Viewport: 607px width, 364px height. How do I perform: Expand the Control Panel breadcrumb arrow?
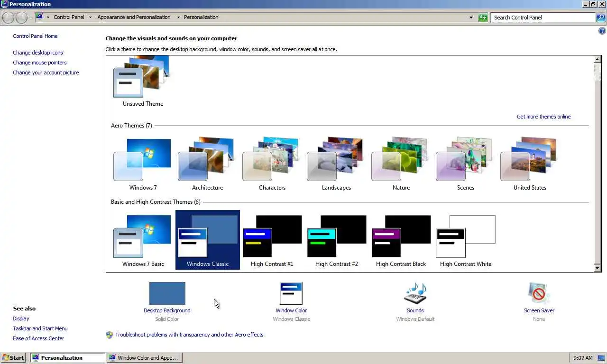90,17
